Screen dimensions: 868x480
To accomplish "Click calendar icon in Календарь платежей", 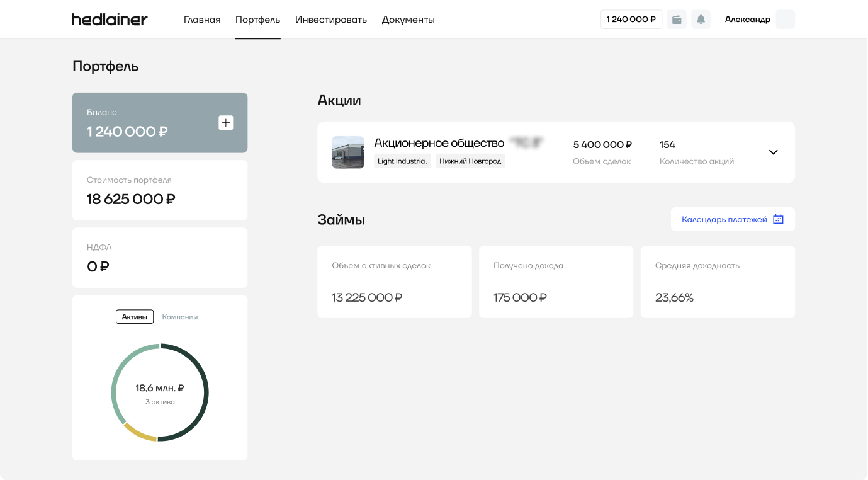I will click(778, 219).
